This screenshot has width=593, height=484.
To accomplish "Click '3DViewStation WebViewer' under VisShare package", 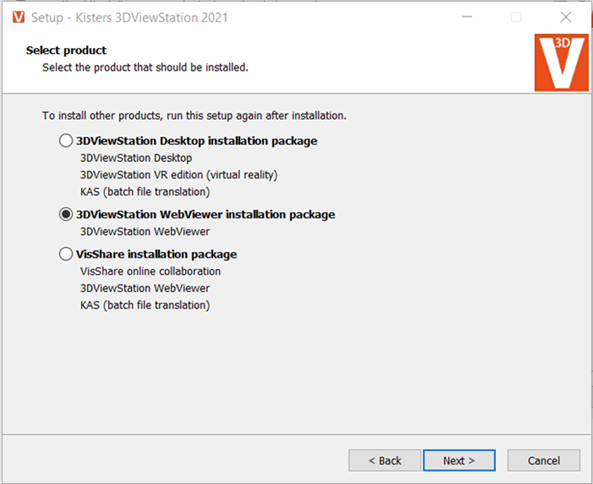I will [x=145, y=289].
